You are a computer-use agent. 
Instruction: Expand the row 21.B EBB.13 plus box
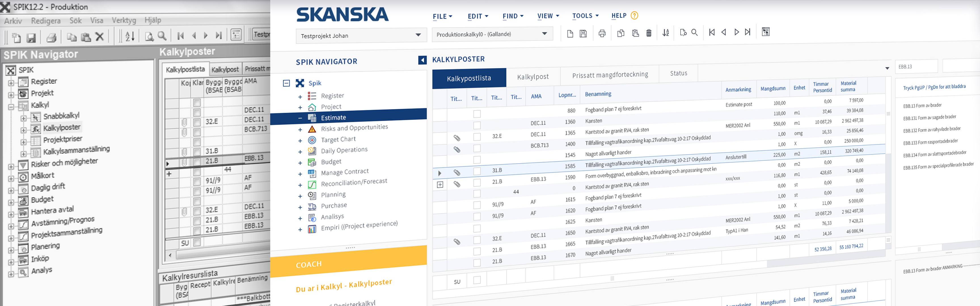point(440,185)
